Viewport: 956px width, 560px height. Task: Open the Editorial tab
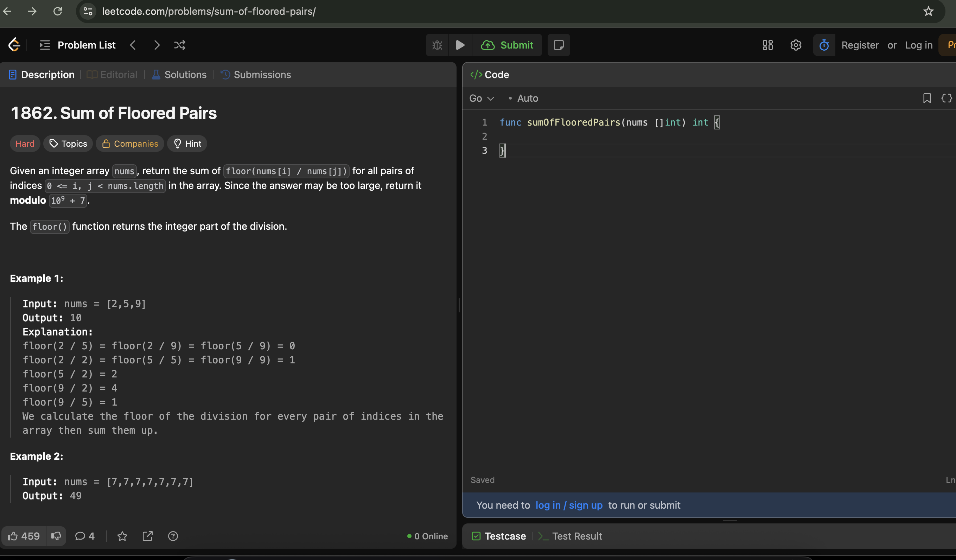(112, 75)
